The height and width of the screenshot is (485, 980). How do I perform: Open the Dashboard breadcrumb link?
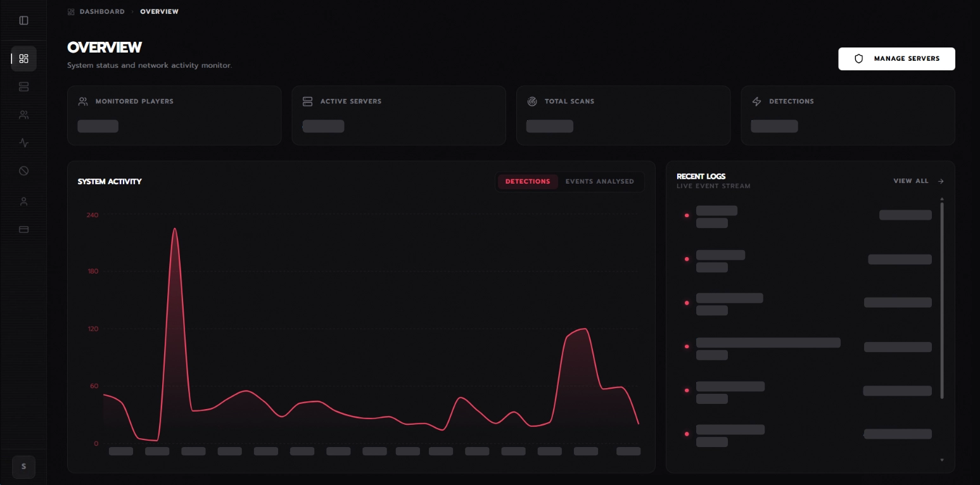click(x=102, y=11)
